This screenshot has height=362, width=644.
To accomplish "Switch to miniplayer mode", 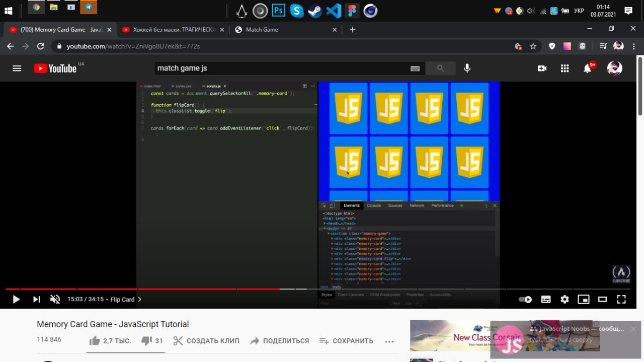I will click(583, 299).
